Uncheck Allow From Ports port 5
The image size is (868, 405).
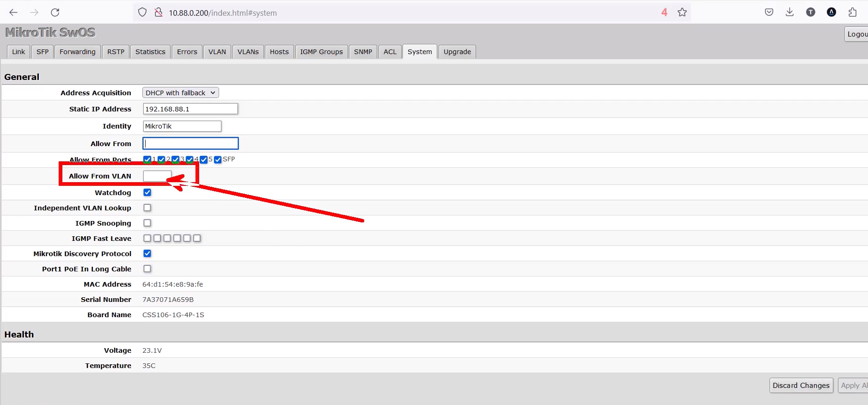tap(204, 160)
